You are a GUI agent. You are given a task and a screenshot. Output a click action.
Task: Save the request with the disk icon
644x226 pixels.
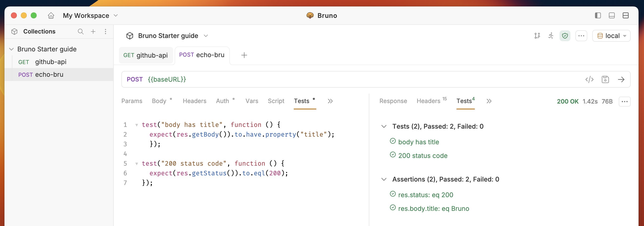605,79
